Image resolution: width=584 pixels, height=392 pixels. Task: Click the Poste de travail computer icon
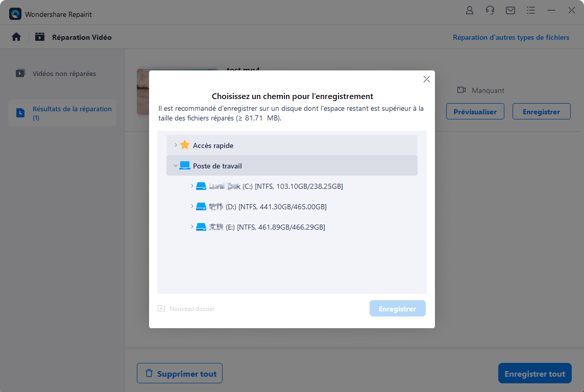[x=185, y=166]
